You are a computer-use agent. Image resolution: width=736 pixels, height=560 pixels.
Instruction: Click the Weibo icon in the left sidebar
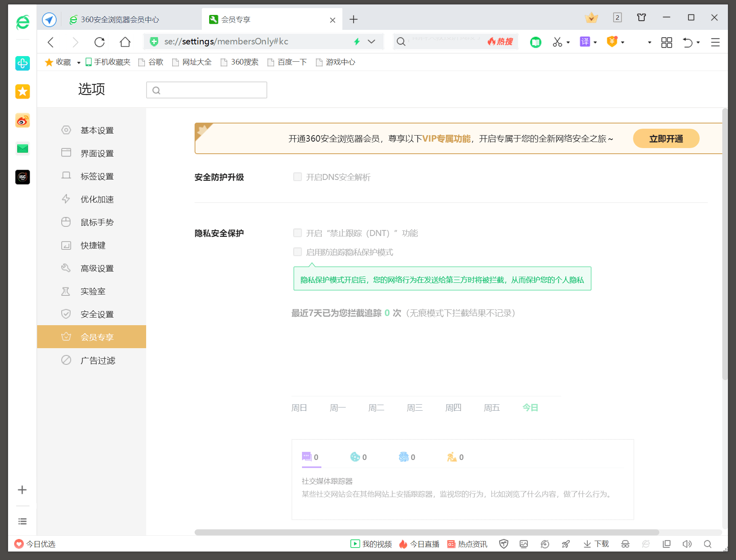click(x=22, y=120)
